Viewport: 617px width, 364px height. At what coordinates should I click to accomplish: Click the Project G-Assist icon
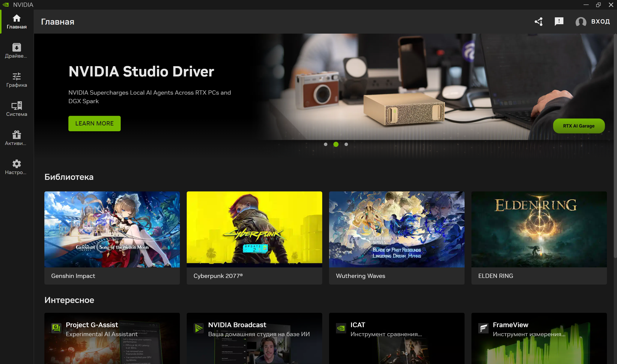click(56, 328)
